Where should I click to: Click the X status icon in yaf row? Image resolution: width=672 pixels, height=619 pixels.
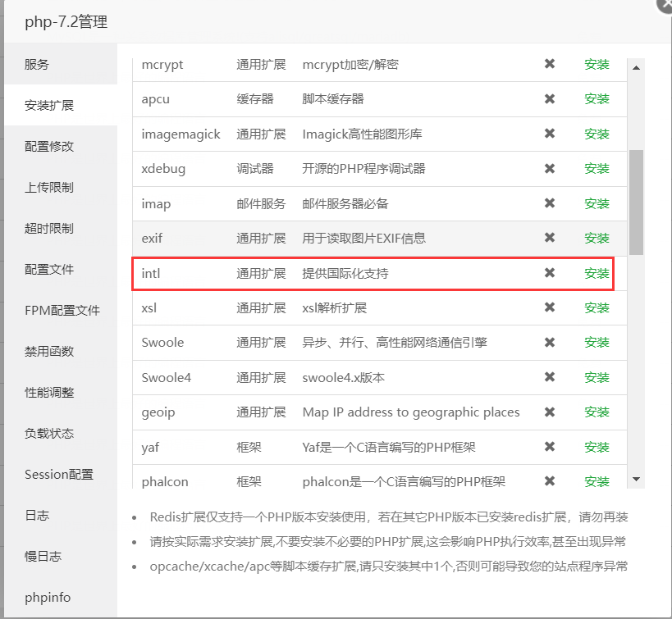pyautogui.click(x=550, y=447)
